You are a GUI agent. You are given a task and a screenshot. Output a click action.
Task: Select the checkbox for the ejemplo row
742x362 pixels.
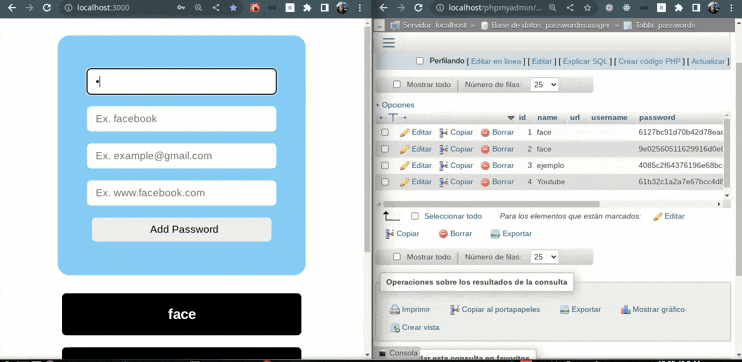(x=385, y=166)
